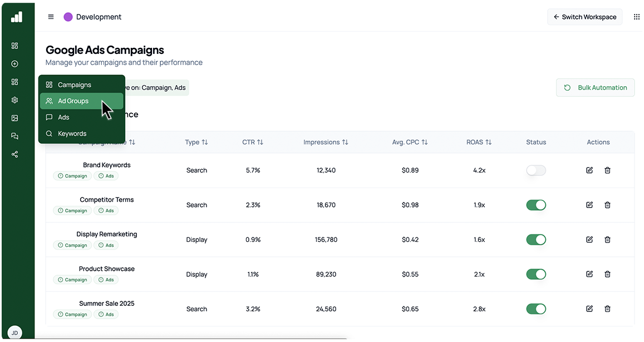Image resolution: width=644 pixels, height=342 pixels.
Task: Sort by the ROAS column header
Action: pos(479,142)
